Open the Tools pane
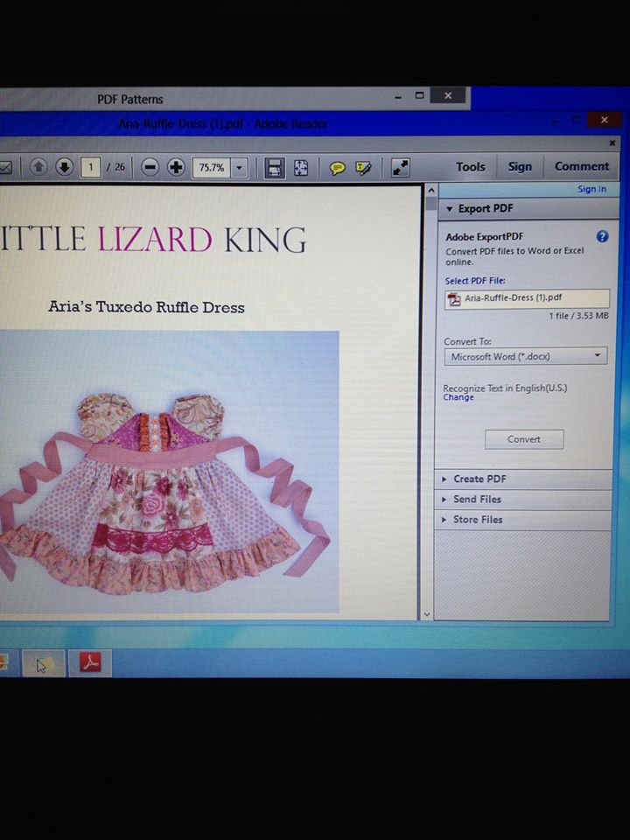The height and width of the screenshot is (840, 630). 471,167
